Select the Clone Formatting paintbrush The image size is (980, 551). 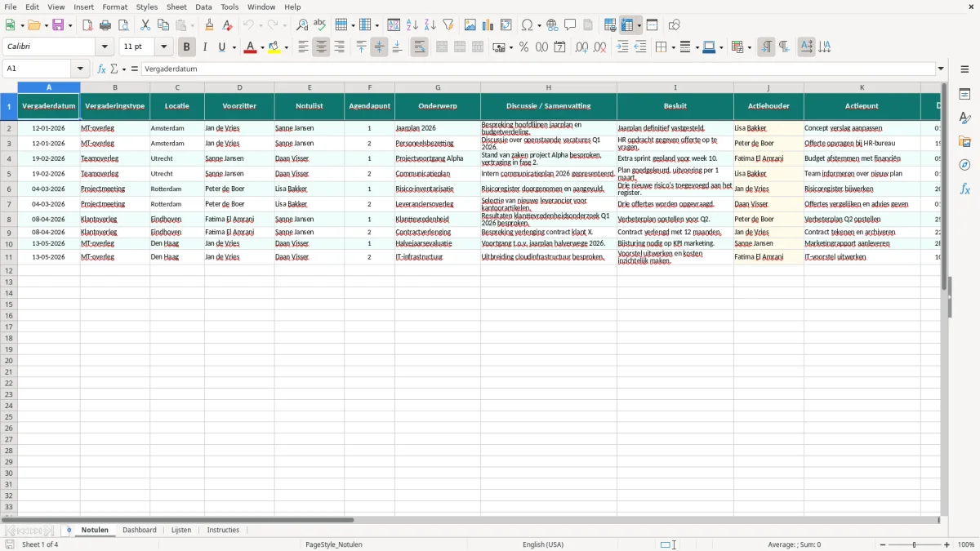(x=210, y=25)
